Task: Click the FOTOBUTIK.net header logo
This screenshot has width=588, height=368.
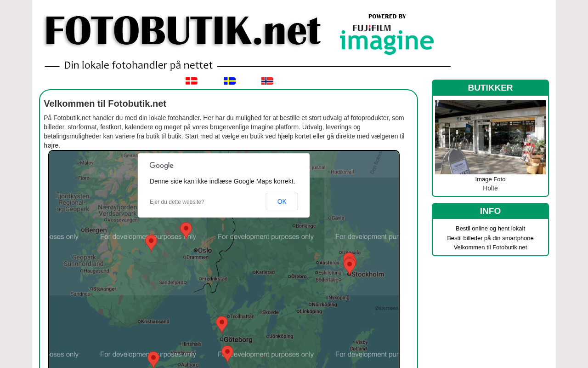Action: (182, 31)
